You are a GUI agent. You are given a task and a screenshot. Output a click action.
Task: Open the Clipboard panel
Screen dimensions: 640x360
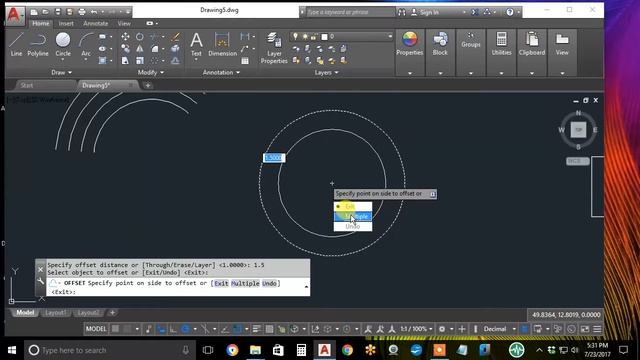click(x=532, y=44)
